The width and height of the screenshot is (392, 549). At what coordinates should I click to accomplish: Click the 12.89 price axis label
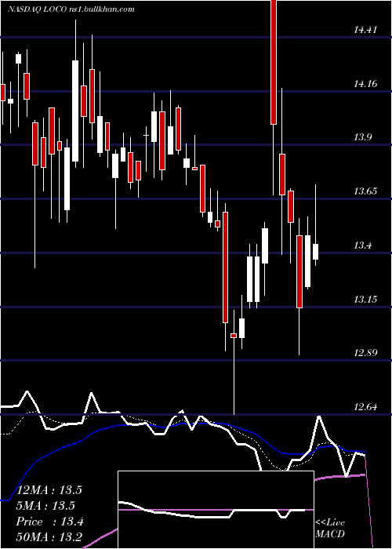coord(365,353)
